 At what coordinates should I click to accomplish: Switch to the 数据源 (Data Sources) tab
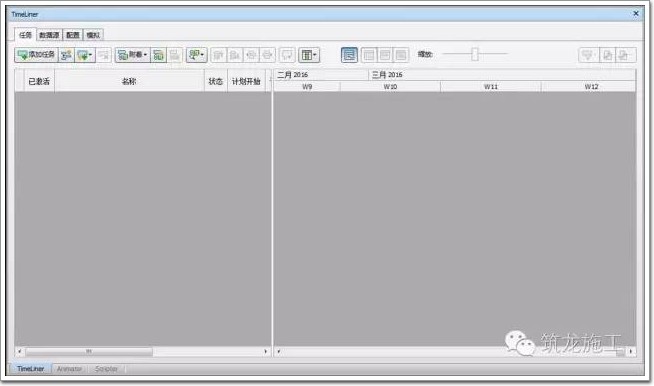point(49,35)
